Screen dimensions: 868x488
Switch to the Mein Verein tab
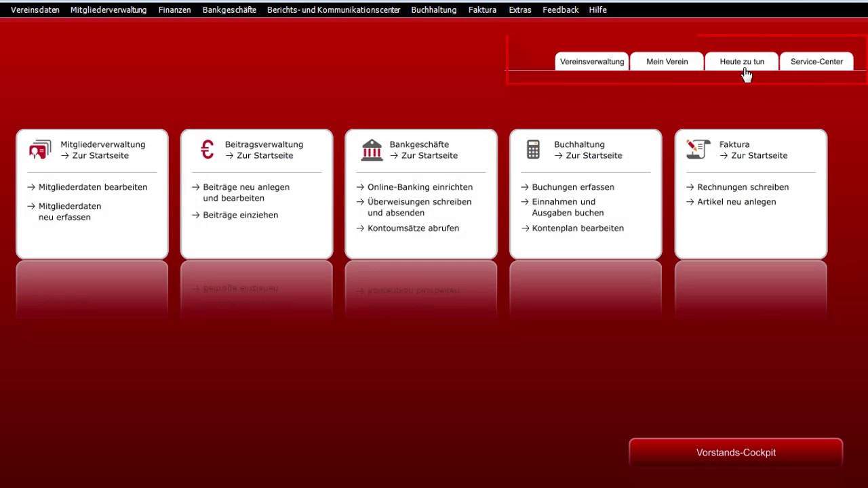667,62
